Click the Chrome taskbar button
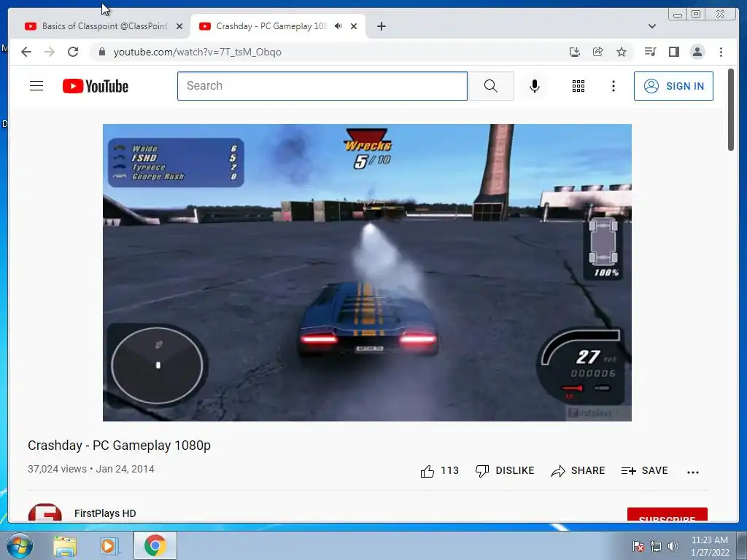The height and width of the screenshot is (560, 747). [155, 545]
